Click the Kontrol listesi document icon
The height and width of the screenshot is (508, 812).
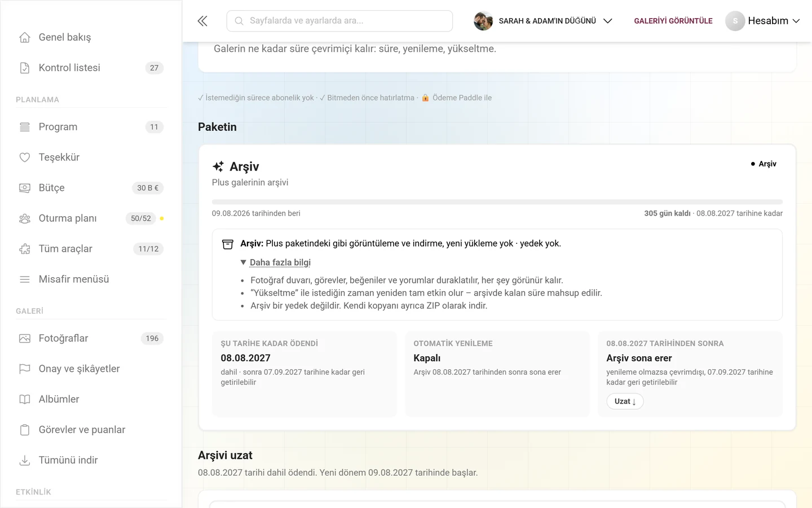click(25, 68)
